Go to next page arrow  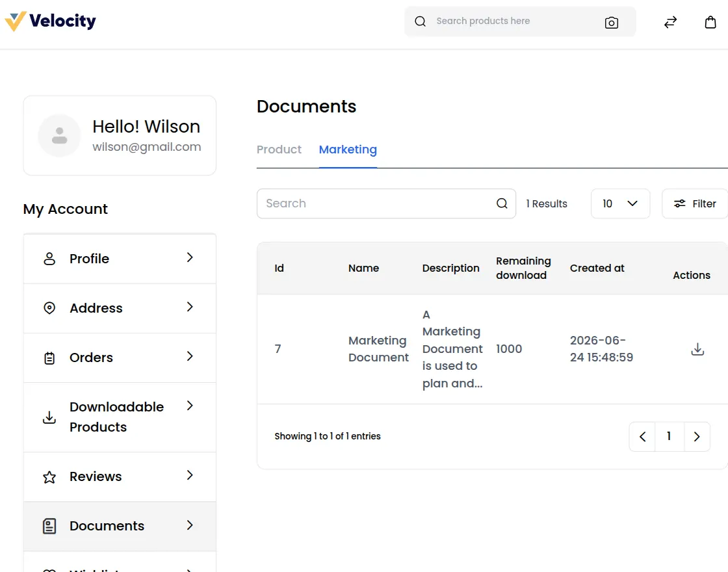697,436
